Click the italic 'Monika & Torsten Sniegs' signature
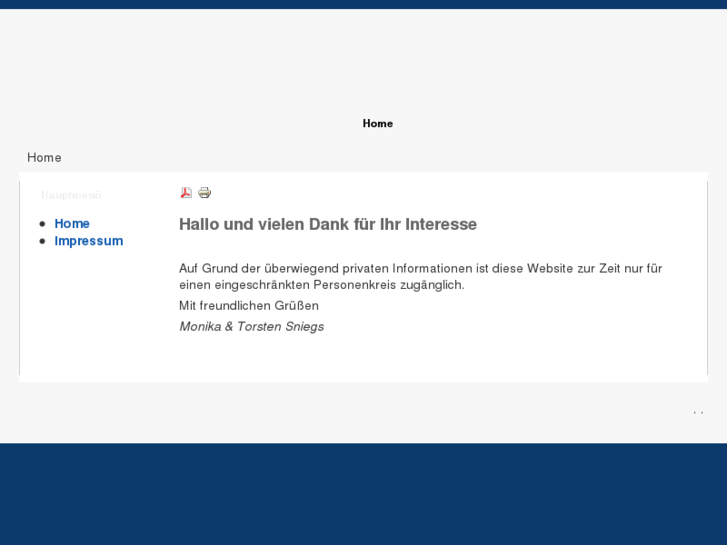 click(x=251, y=326)
